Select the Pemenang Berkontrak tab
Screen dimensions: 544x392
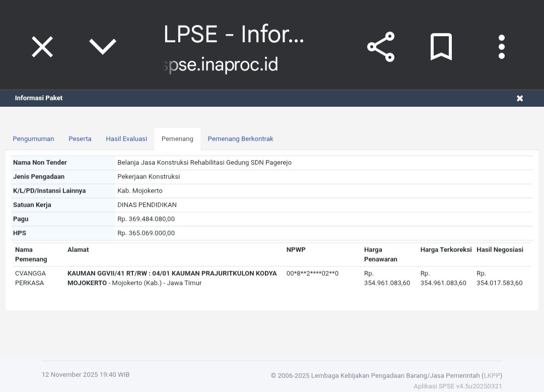pos(240,139)
